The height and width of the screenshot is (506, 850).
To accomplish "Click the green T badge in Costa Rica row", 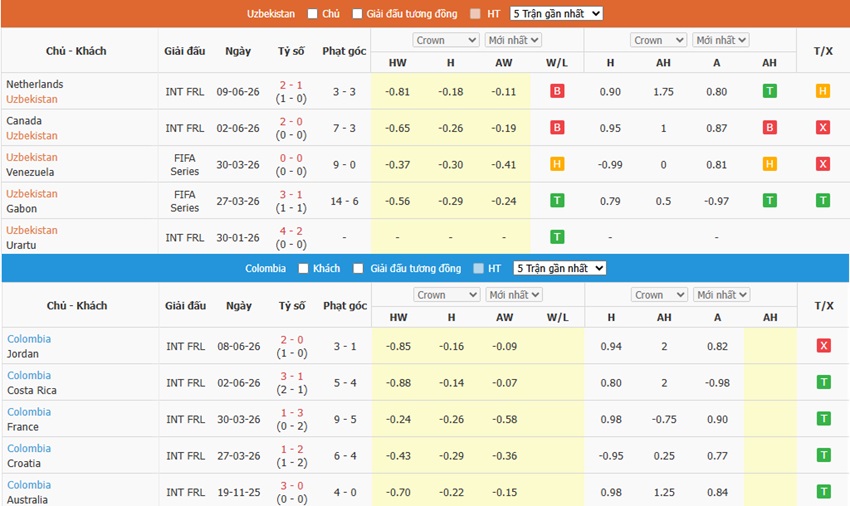I will coord(823,382).
